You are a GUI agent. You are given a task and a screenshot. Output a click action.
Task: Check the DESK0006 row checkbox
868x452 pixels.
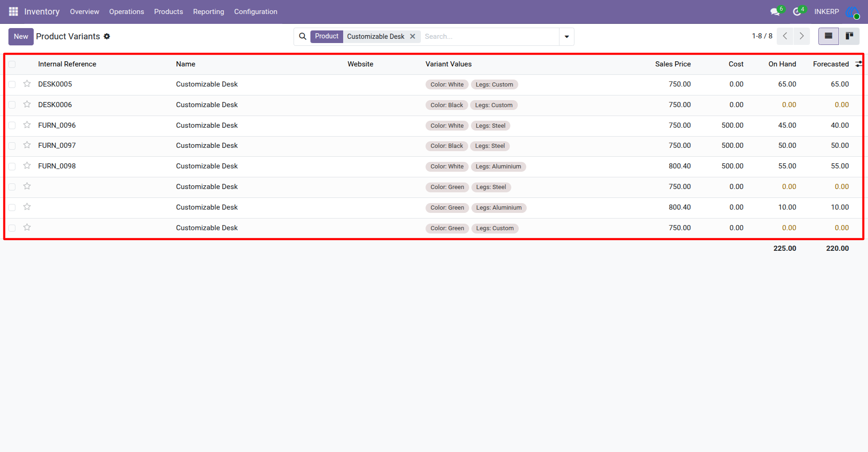click(12, 105)
